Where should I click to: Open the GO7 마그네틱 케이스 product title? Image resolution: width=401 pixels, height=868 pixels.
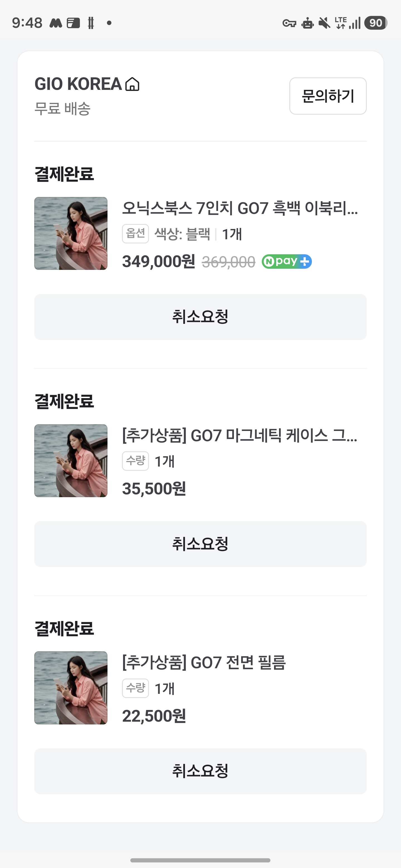(240, 435)
